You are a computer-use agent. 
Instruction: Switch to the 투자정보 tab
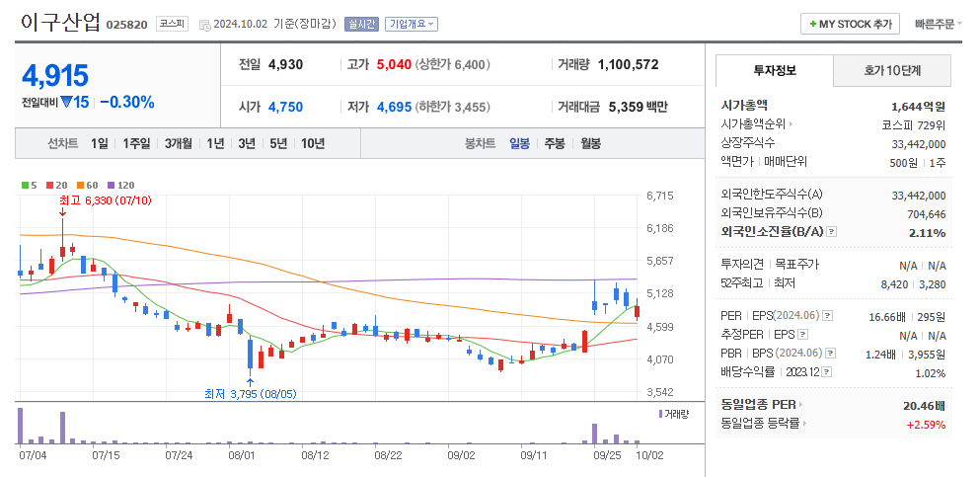pyautogui.click(x=775, y=71)
